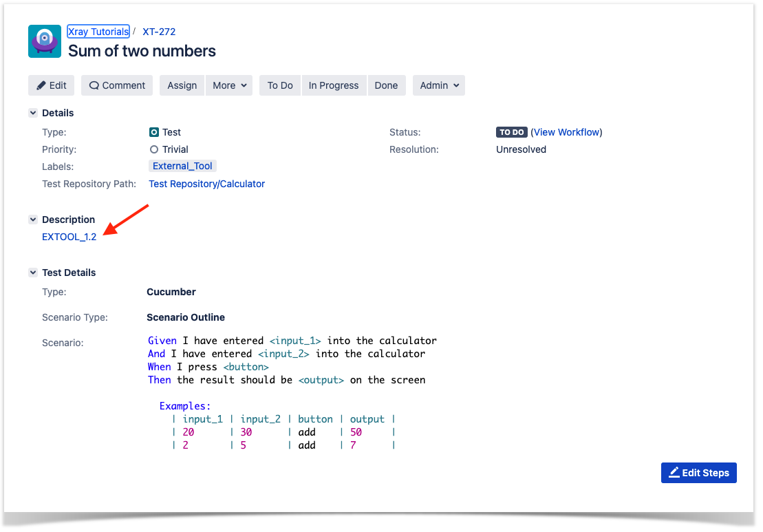The width and height of the screenshot is (763, 532).
Task: Click the issue title Sum of two numbers
Action: (142, 51)
